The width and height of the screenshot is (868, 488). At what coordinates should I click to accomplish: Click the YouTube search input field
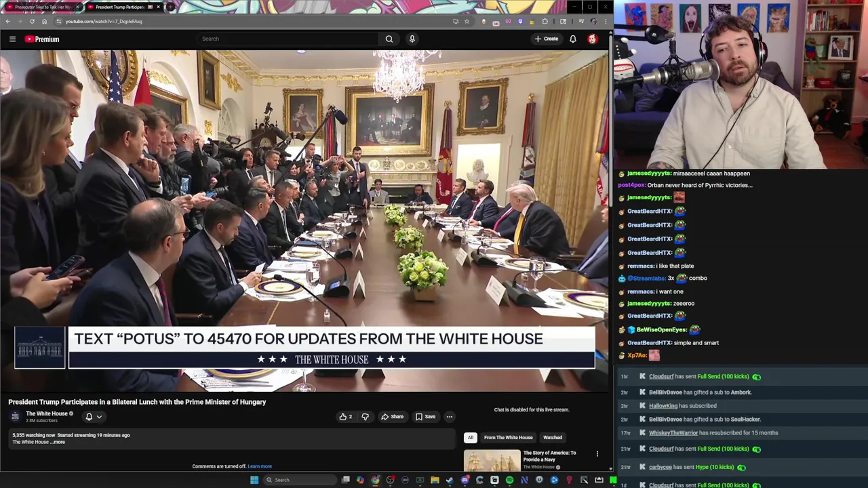click(288, 39)
